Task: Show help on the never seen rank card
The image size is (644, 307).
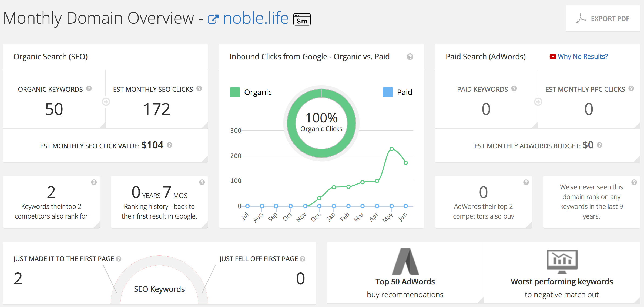Action: click(634, 182)
